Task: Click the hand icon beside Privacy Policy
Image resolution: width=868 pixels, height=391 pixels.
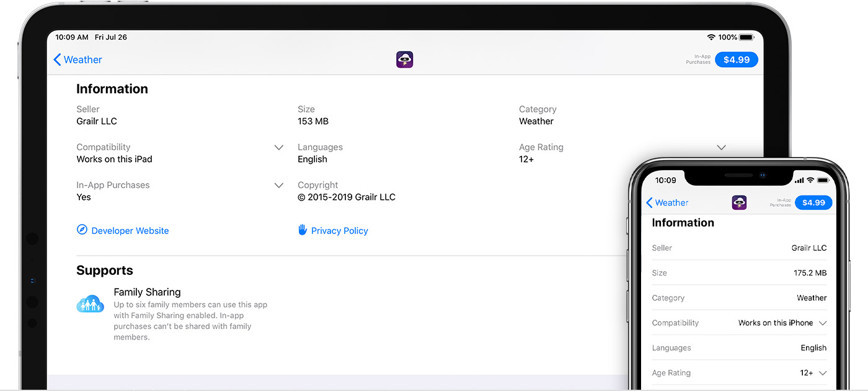Action: (303, 230)
